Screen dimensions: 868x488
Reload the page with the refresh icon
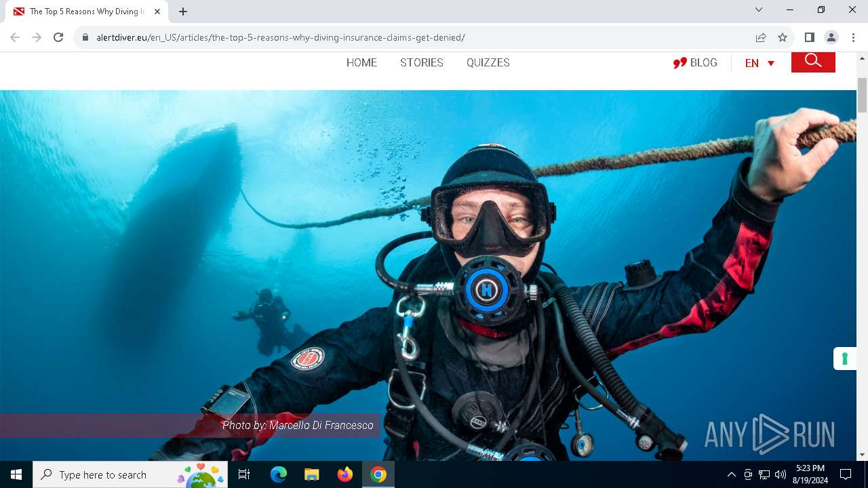click(x=58, y=37)
